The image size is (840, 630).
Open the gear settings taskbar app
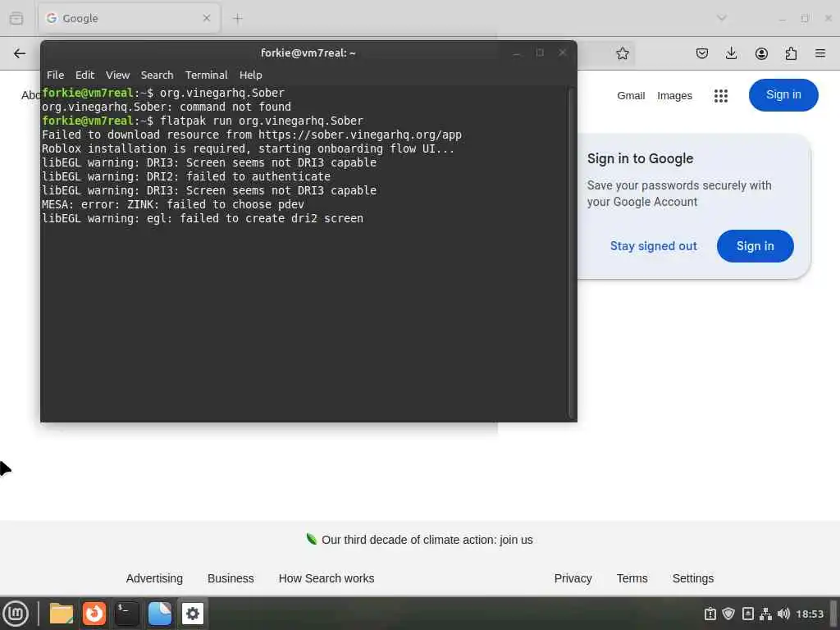click(x=192, y=614)
